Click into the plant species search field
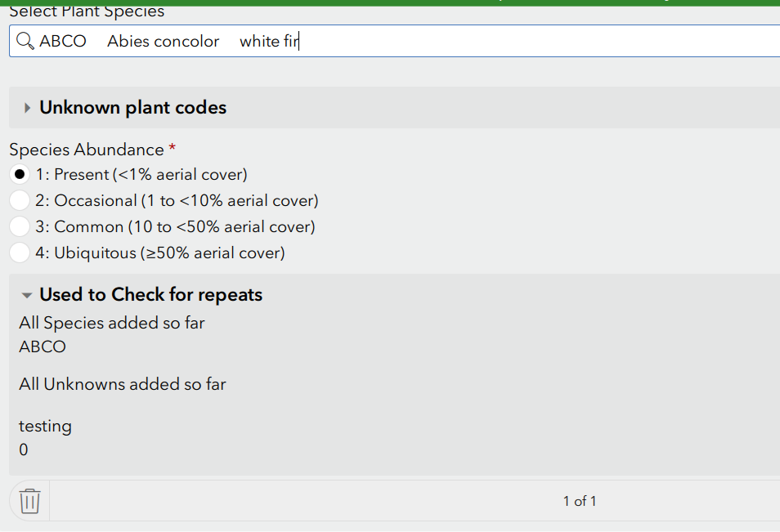Image resolution: width=780 pixels, height=532 pixels. pyautogui.click(x=491, y=41)
